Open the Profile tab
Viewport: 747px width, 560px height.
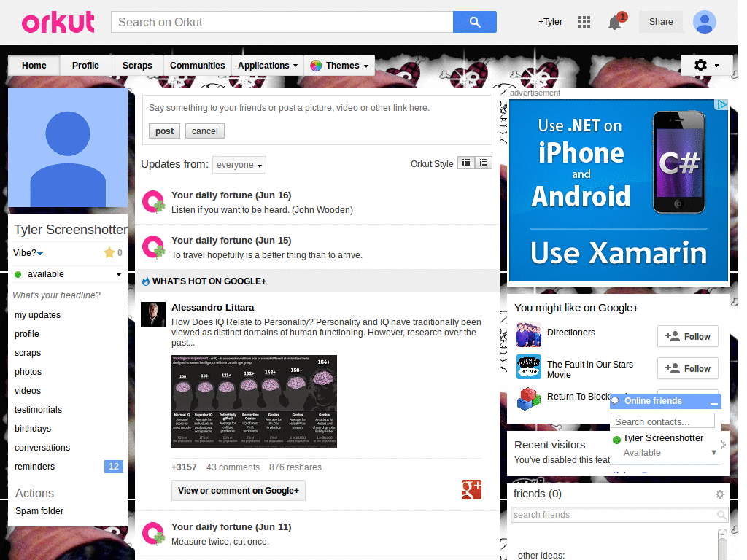[86, 65]
